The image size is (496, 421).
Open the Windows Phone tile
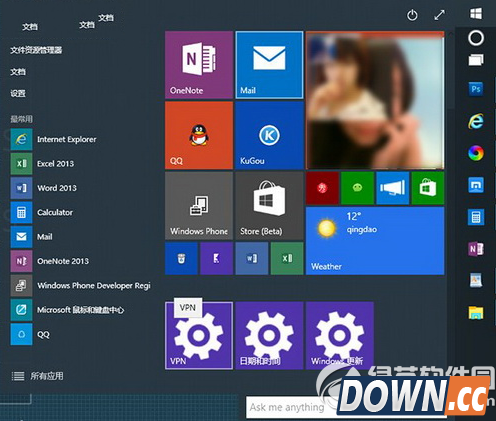(x=199, y=206)
